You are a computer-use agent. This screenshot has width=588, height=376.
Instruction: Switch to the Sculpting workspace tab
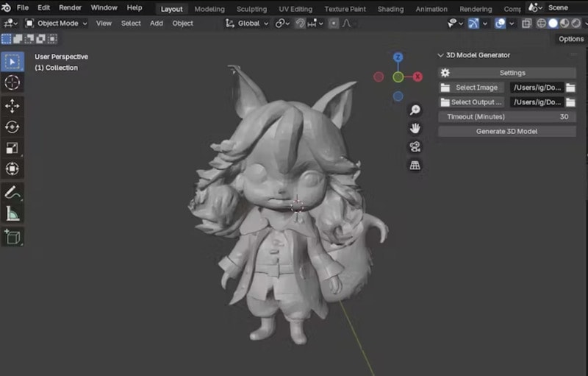click(x=251, y=9)
